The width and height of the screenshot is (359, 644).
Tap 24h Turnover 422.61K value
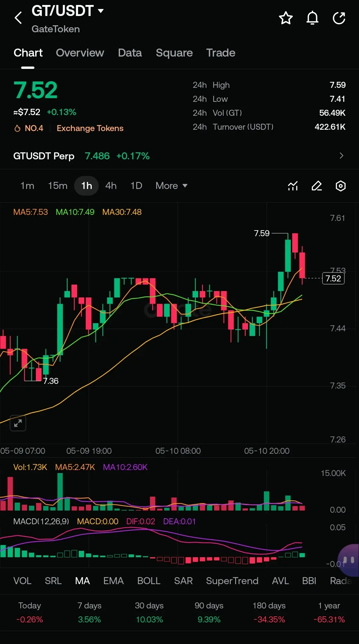tap(330, 127)
